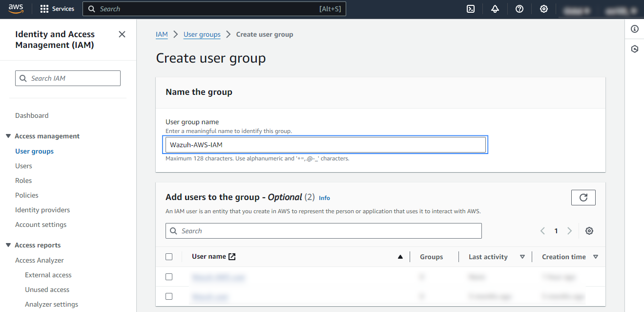Open the notifications bell
This screenshot has height=312, width=644.
tap(495, 8)
